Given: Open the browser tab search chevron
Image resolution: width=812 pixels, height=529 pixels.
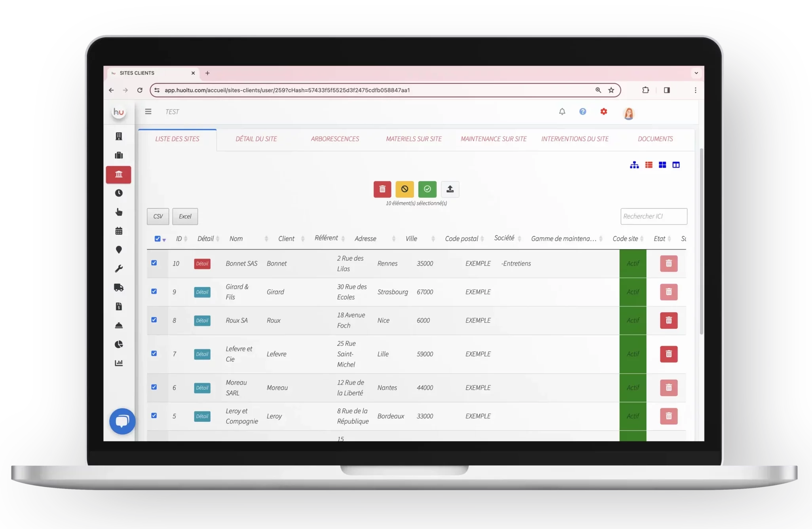Looking at the screenshot, I should (696, 73).
